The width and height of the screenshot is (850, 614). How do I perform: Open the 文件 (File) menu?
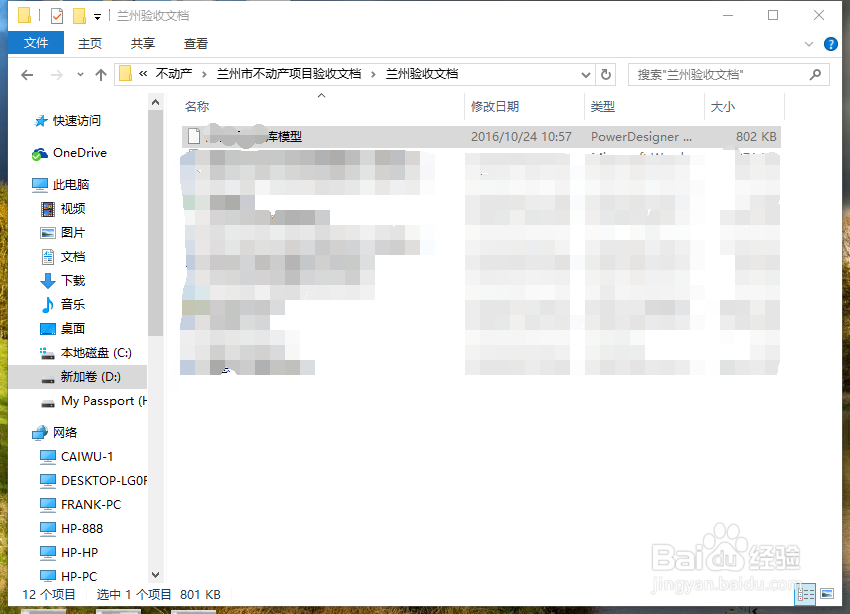[x=35, y=43]
